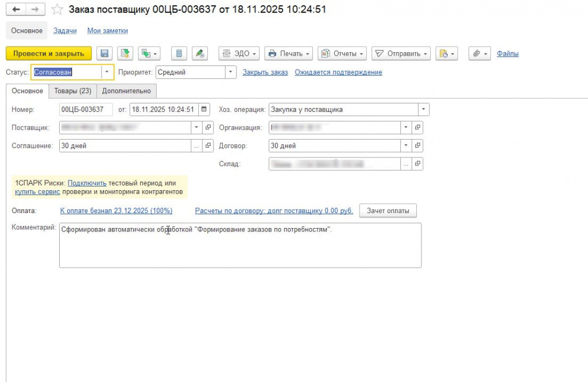Open the document-with-clock reminder dropdown

coord(446,53)
